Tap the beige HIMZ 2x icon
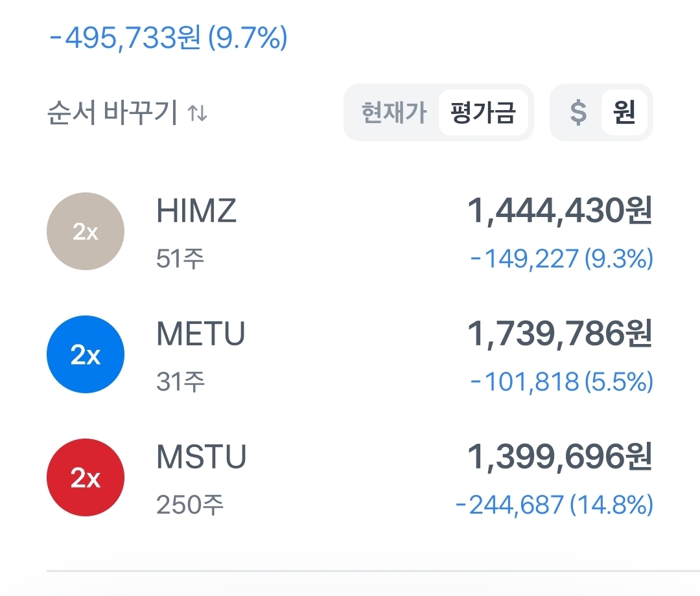Viewport: 700px width, 596px height. pos(86,231)
